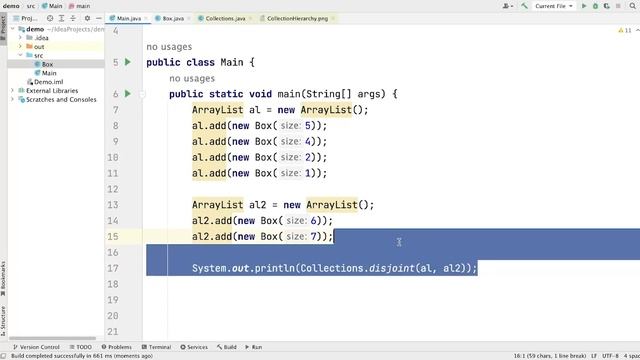640x360 pixels.
Task: Click the UTF-8 encoding in status bar
Action: tap(610, 356)
